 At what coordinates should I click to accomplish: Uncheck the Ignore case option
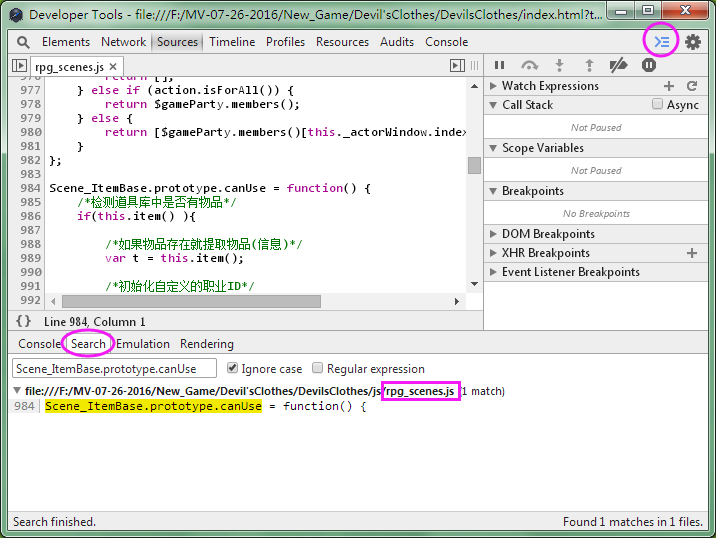pos(232,368)
